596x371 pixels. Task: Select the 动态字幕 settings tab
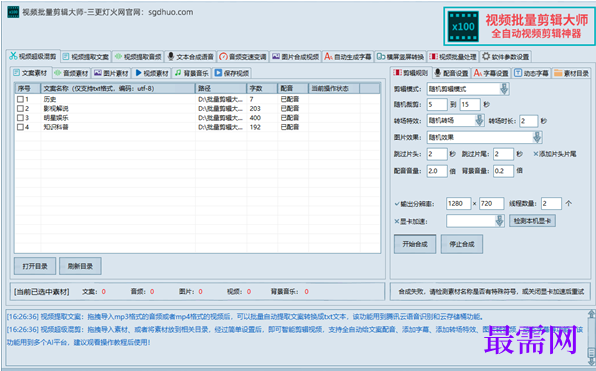(531, 73)
